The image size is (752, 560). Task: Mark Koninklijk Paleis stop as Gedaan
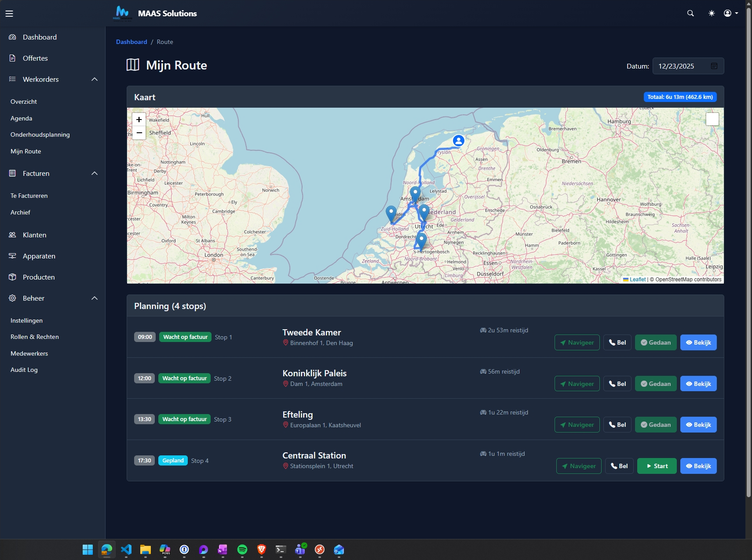[656, 383]
